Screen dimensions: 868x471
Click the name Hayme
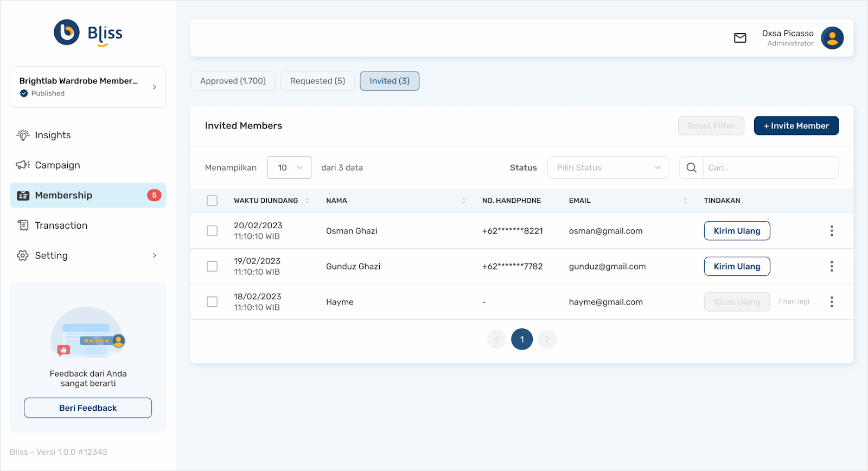(x=340, y=302)
